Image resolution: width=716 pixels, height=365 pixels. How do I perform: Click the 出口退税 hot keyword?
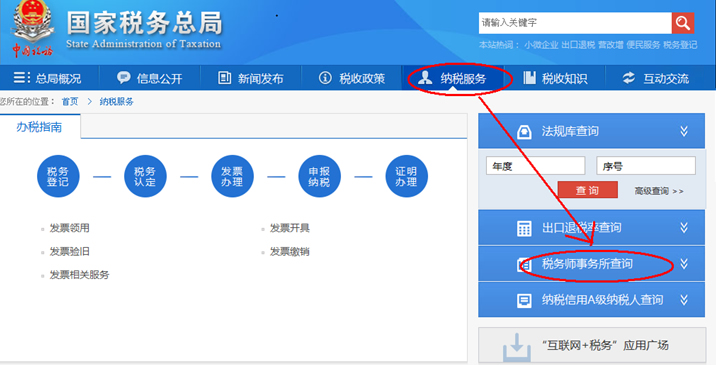coord(578,45)
